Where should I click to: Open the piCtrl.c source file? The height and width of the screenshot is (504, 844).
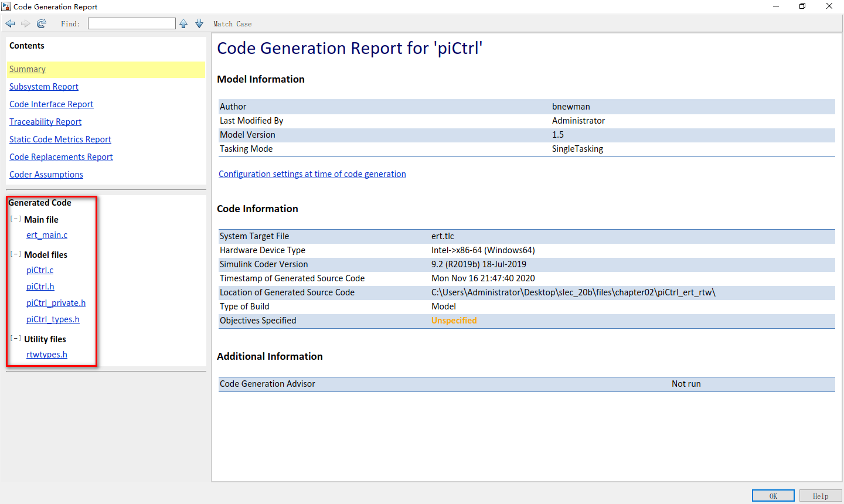point(39,270)
